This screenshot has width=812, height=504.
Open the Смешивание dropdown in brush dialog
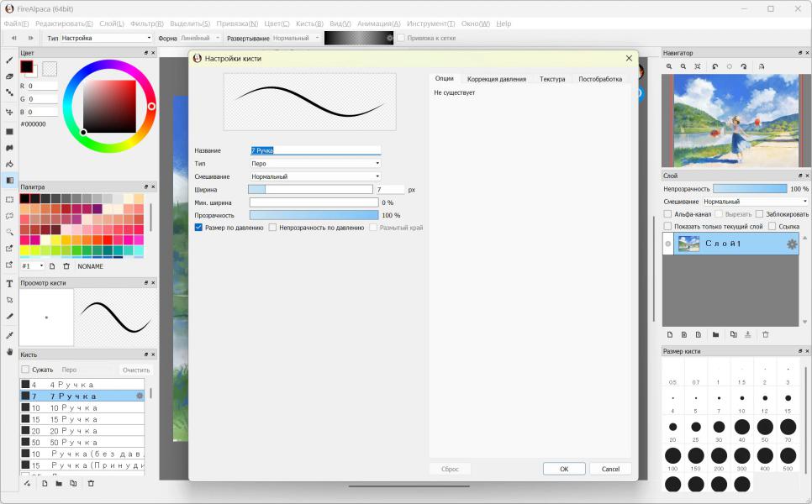[315, 176]
